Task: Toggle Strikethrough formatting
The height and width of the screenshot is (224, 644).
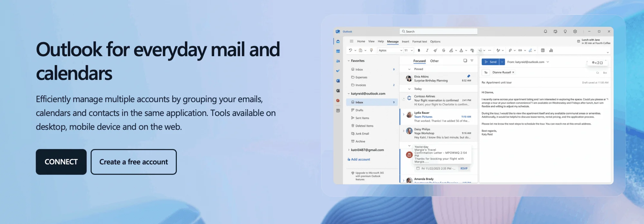Action: tap(443, 50)
